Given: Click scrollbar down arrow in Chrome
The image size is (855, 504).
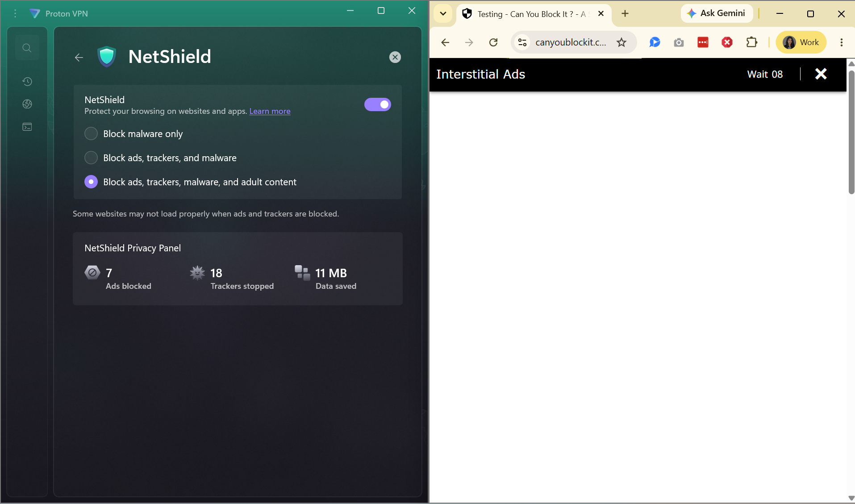Looking at the screenshot, I should click(851, 498).
